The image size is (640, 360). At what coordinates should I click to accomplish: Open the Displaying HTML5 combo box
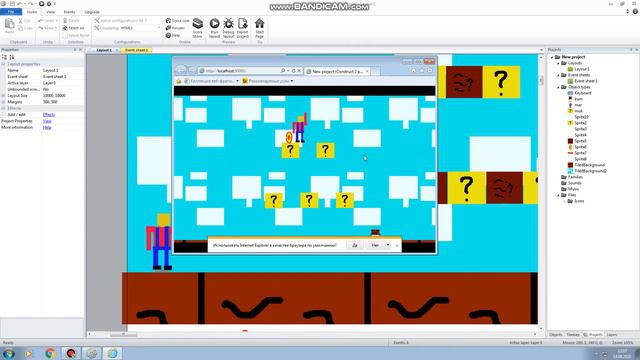tap(140, 28)
